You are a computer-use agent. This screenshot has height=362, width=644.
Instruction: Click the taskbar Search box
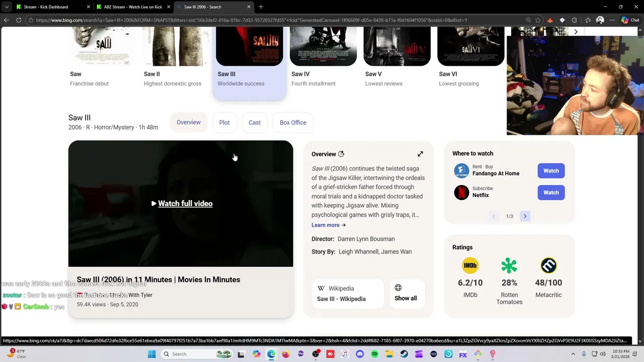[x=197, y=354]
